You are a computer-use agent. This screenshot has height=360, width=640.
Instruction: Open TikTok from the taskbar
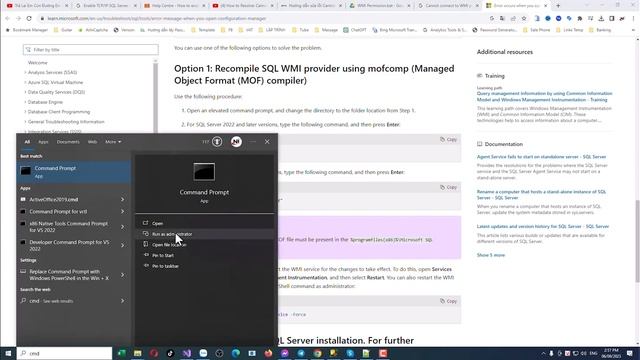[170, 353]
